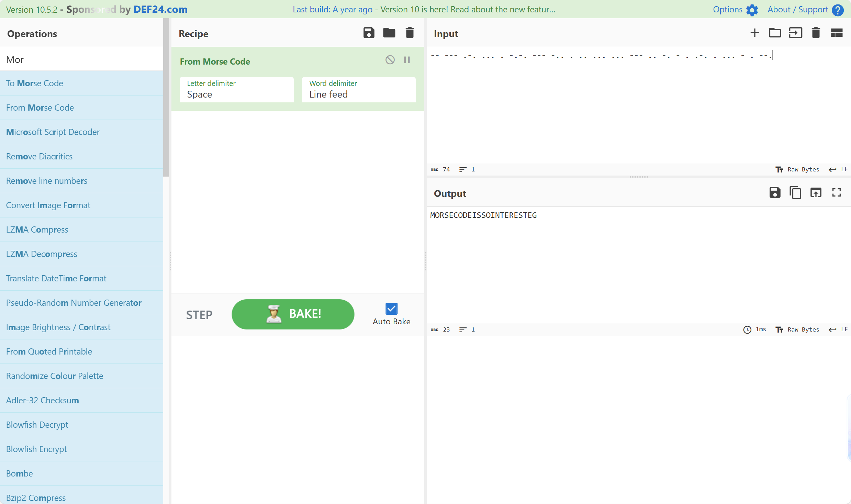Copy output to clipboard

coord(795,193)
